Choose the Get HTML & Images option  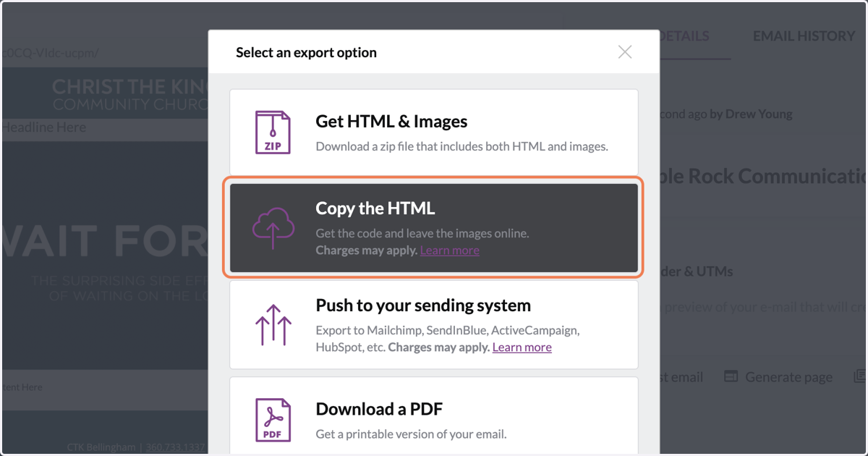click(434, 132)
